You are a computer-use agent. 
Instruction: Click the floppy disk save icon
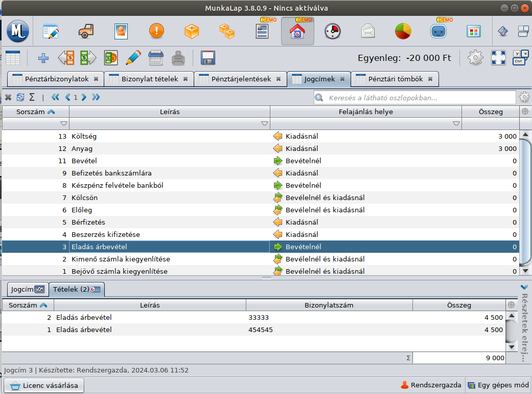coord(208,58)
